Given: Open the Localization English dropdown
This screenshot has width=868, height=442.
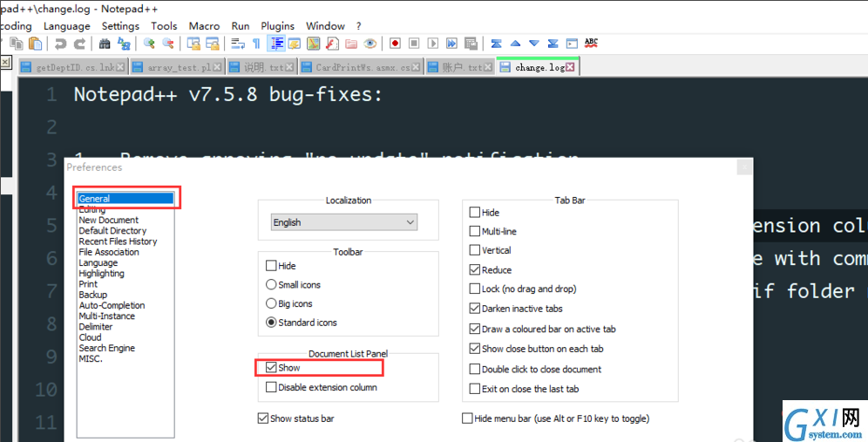Looking at the screenshot, I should tap(344, 222).
